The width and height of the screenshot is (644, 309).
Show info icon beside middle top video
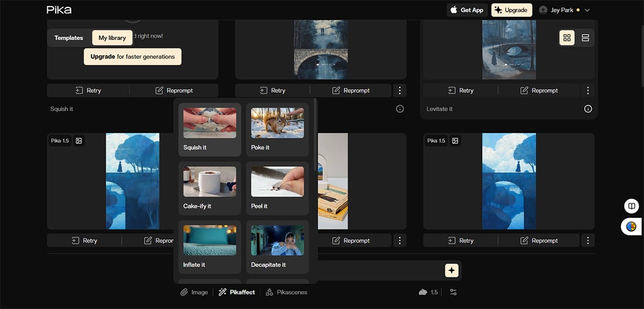pos(400,109)
